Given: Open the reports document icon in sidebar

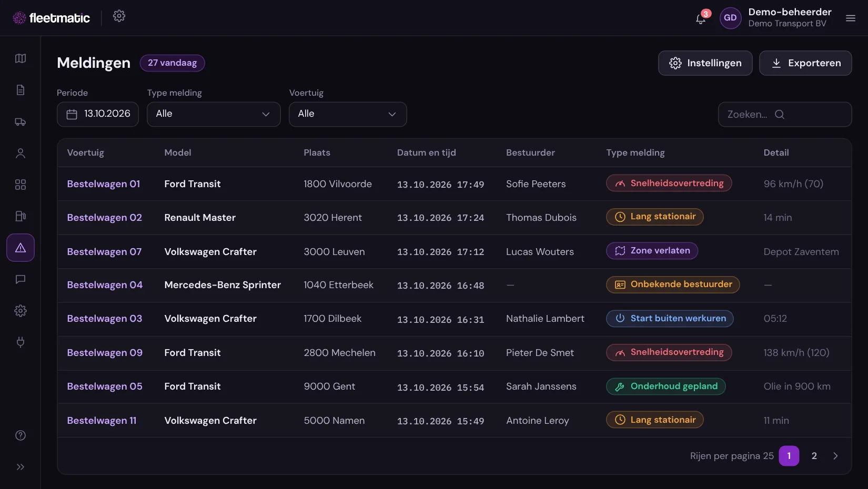Looking at the screenshot, I should (x=21, y=90).
